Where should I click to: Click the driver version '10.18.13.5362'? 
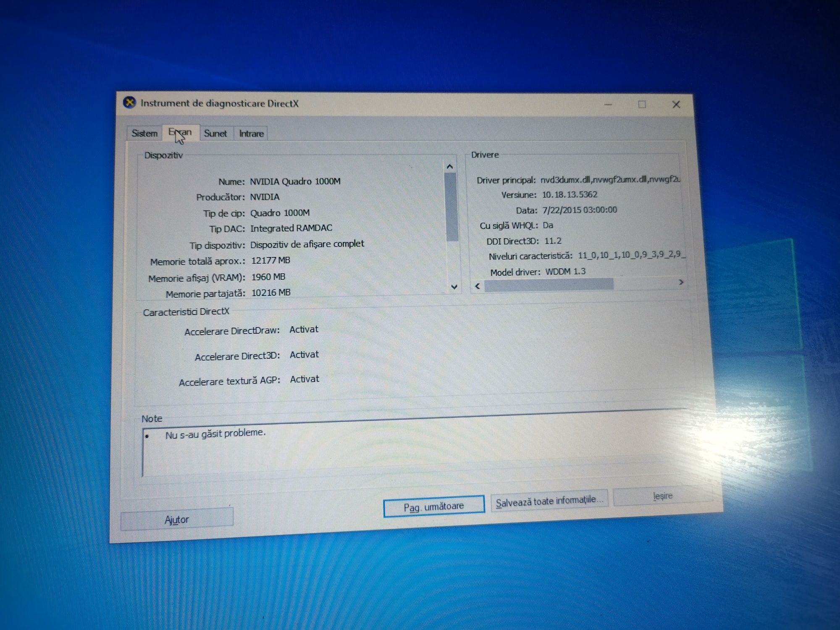pyautogui.click(x=570, y=194)
